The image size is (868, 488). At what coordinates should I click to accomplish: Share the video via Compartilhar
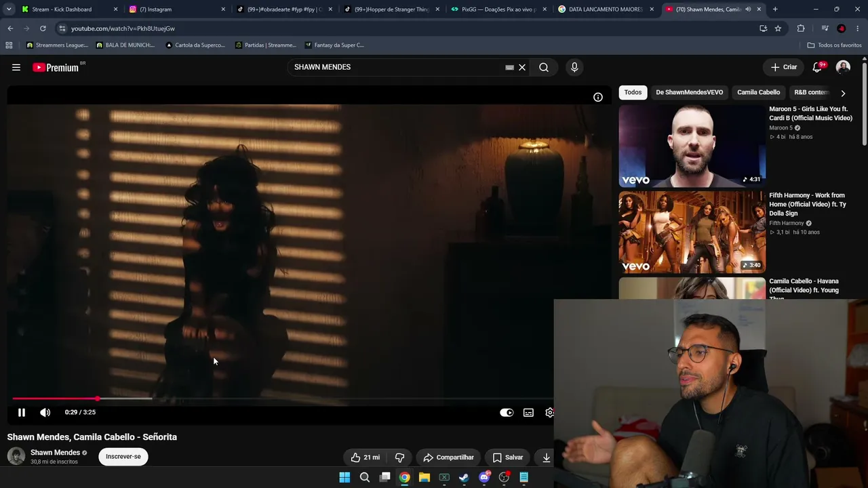(448, 457)
